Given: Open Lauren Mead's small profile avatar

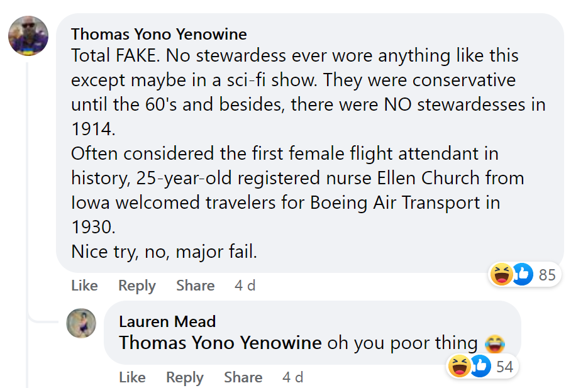Looking at the screenshot, I should point(82,324).
